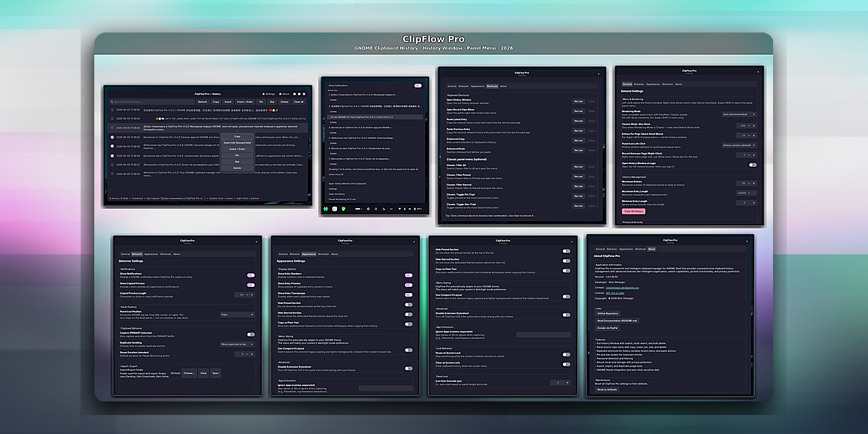Screen dimensions: 868x434
Task: Decrease Copied Preview Length with minus
Action: tap(247, 295)
